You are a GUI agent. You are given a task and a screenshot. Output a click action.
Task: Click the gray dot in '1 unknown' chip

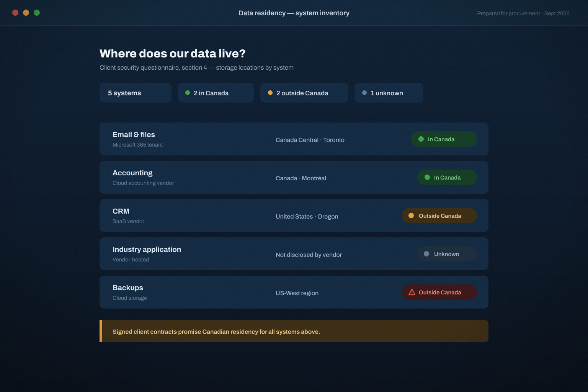coord(364,93)
